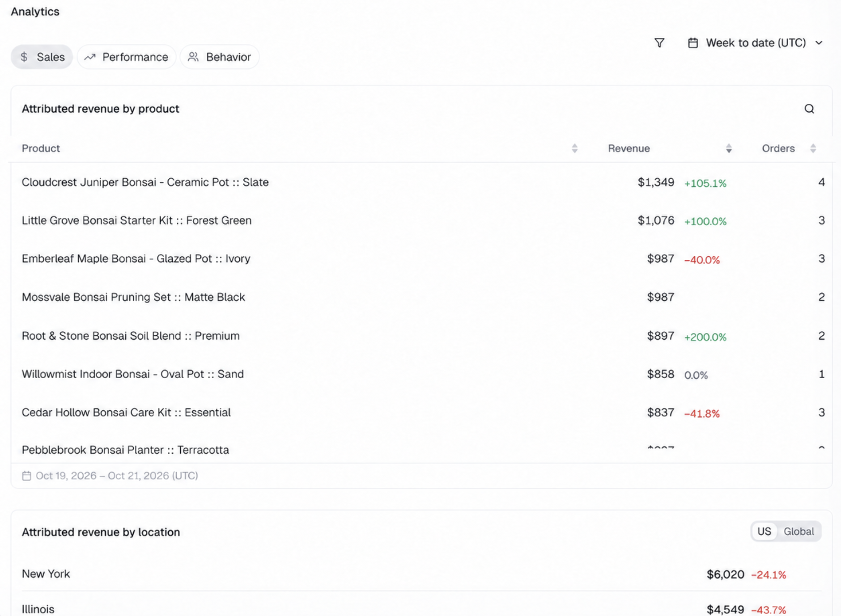
Task: Click the $1,076 revenue value
Action: click(x=656, y=220)
